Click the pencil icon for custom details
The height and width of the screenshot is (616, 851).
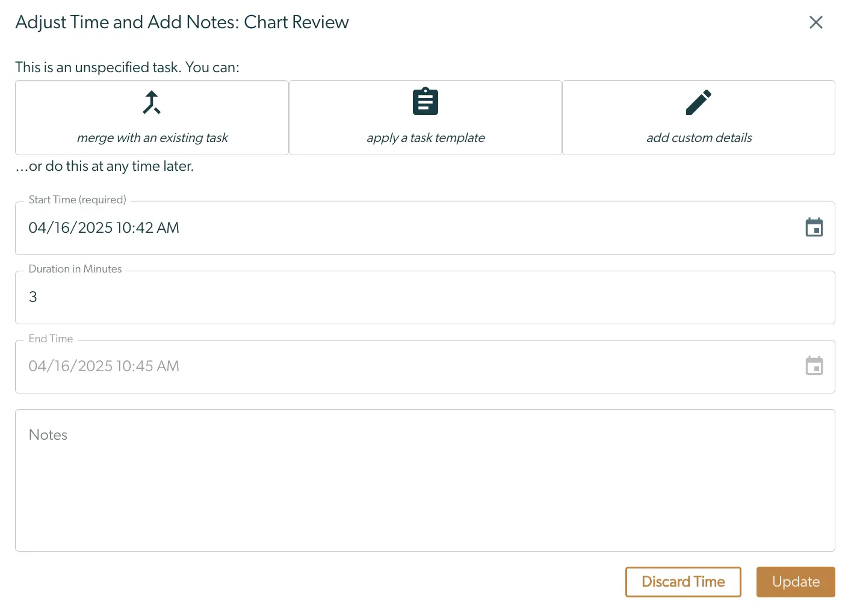tap(698, 102)
